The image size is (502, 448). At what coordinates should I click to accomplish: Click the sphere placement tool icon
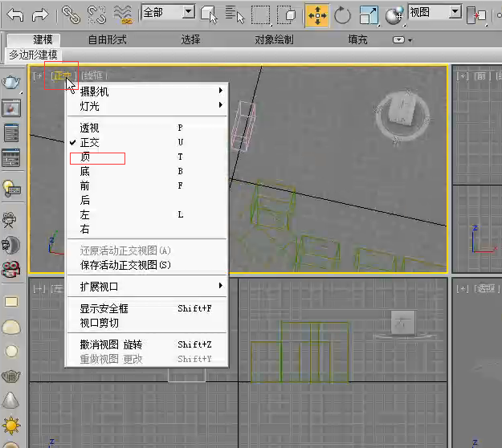coord(394,15)
